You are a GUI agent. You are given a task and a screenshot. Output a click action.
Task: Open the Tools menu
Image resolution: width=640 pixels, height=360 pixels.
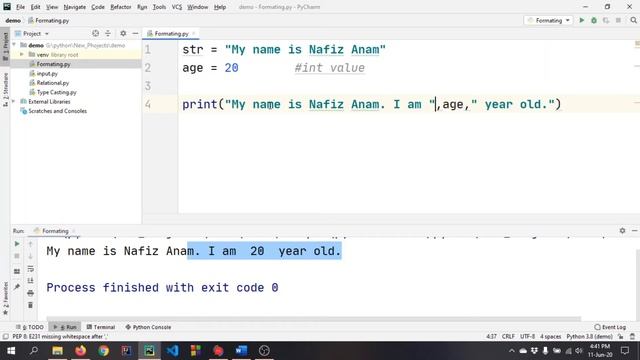point(159,7)
